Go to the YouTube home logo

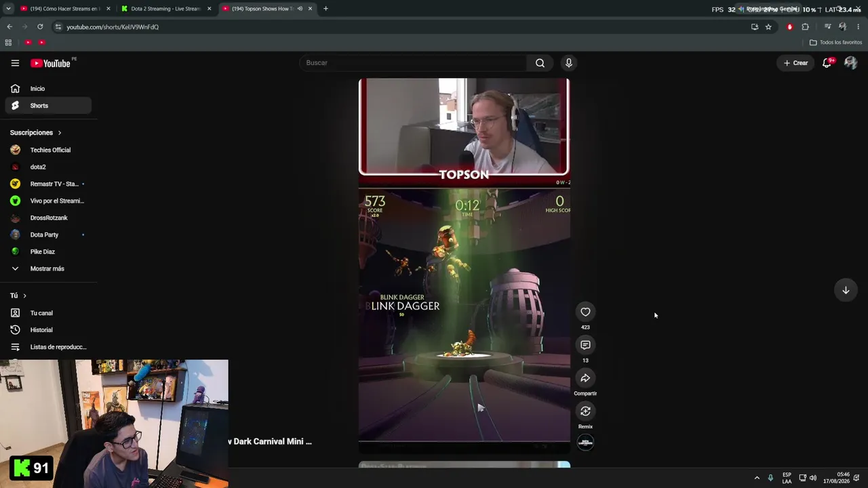pyautogui.click(x=50, y=63)
